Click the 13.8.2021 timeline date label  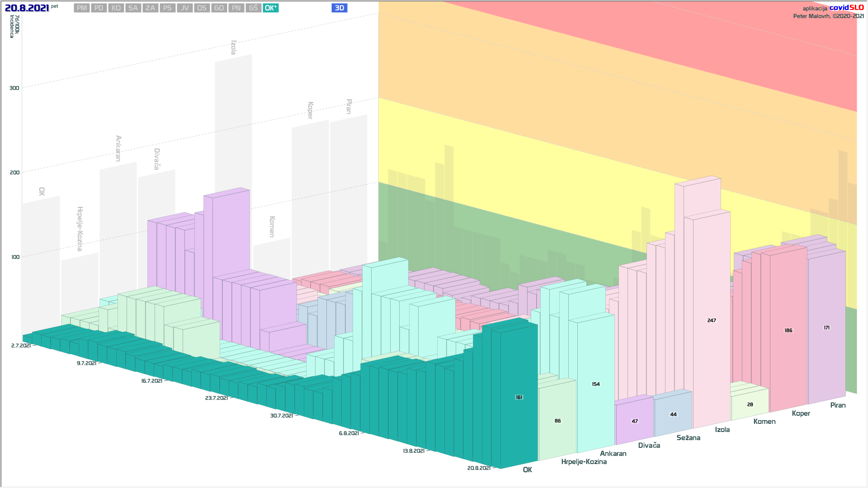tap(414, 451)
